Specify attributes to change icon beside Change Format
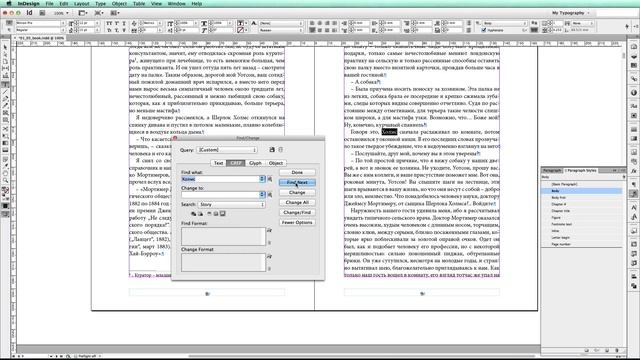 tap(269, 257)
